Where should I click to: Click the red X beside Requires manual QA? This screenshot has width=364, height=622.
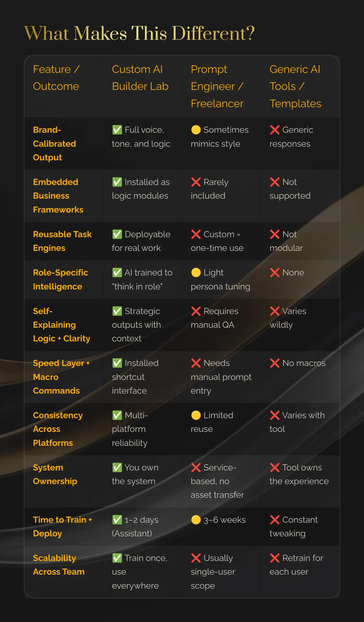(x=196, y=311)
